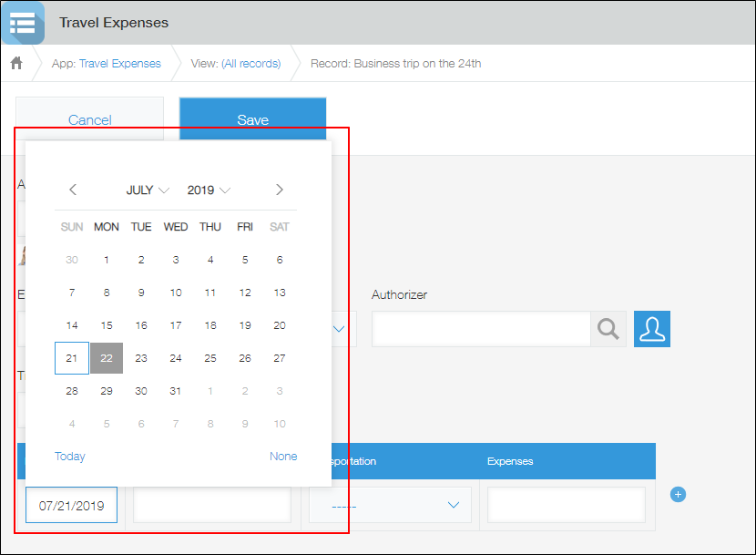Go to August using the right arrow

point(280,190)
